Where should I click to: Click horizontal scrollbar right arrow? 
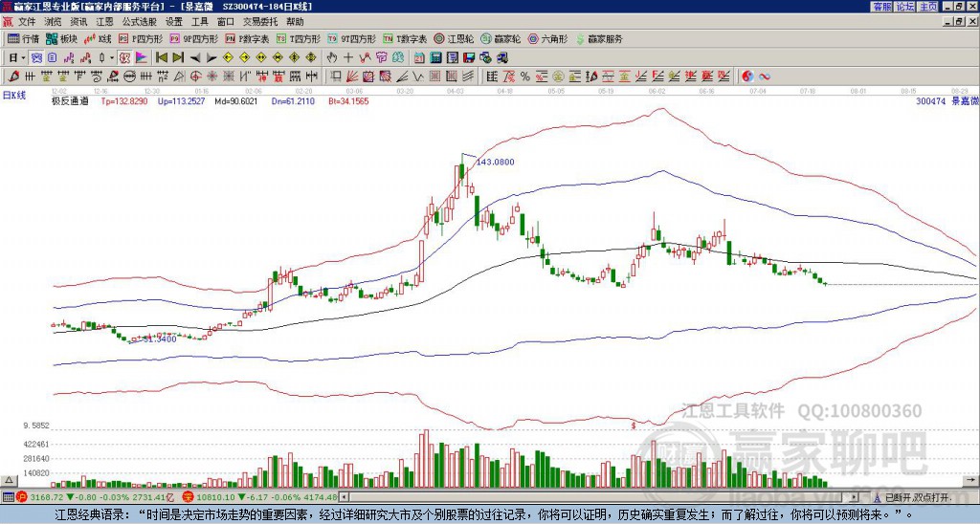[855, 497]
